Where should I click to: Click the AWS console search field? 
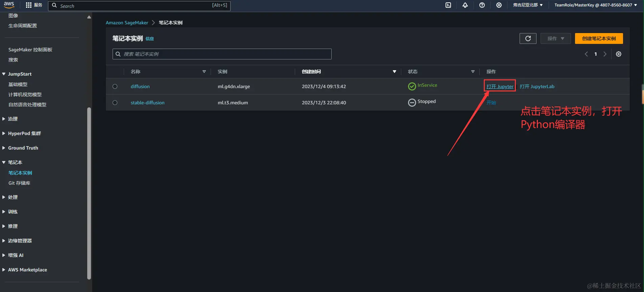pyautogui.click(x=139, y=6)
